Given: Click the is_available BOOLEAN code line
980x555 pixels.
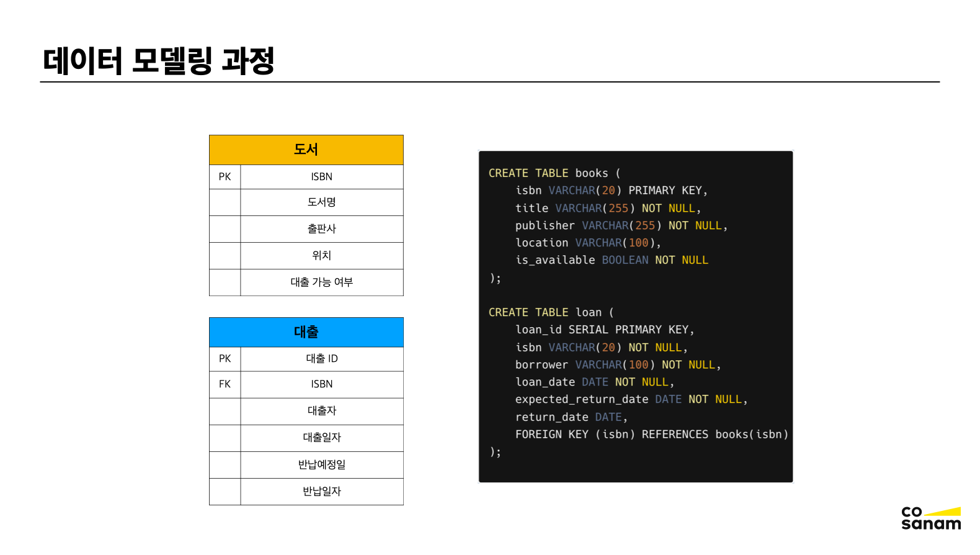Looking at the screenshot, I should (612, 260).
